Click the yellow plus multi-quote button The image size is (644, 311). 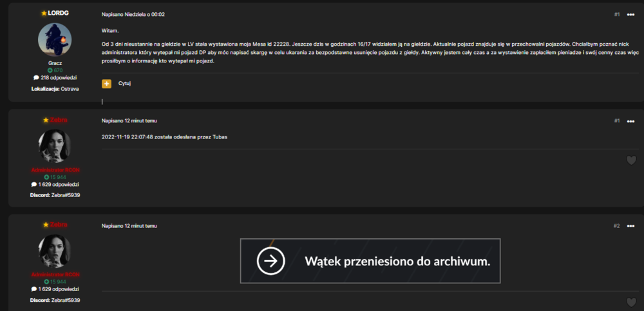(x=106, y=84)
